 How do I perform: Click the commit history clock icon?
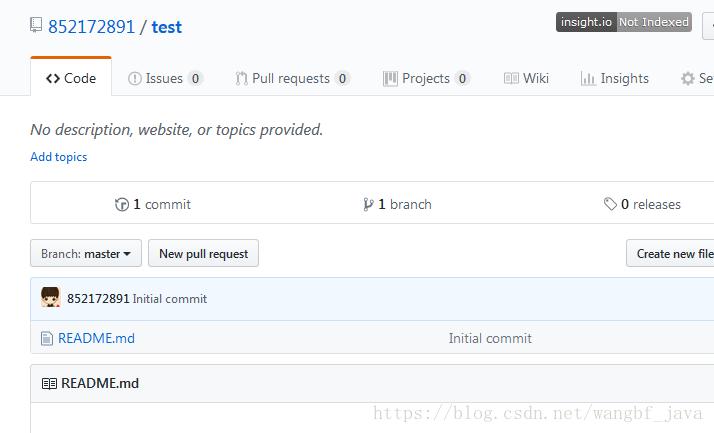coord(122,204)
